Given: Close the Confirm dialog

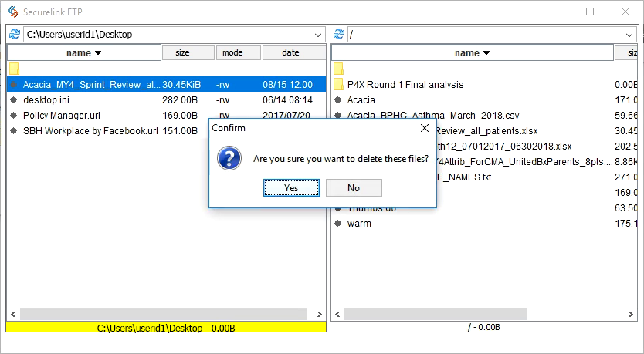Looking at the screenshot, I should tap(424, 128).
